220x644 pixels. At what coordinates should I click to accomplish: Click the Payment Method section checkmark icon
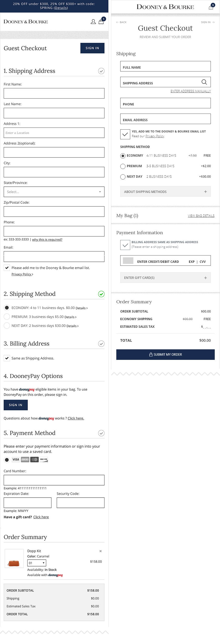pos(101,433)
